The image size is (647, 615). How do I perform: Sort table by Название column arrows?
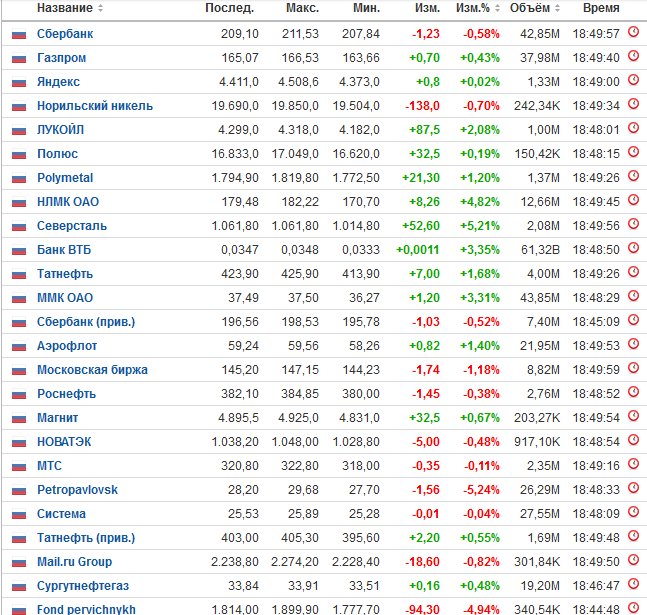click(100, 8)
